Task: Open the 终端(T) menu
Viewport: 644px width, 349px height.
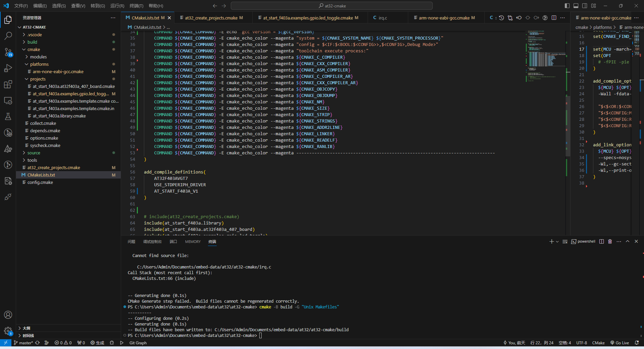Action: pyautogui.click(x=137, y=6)
